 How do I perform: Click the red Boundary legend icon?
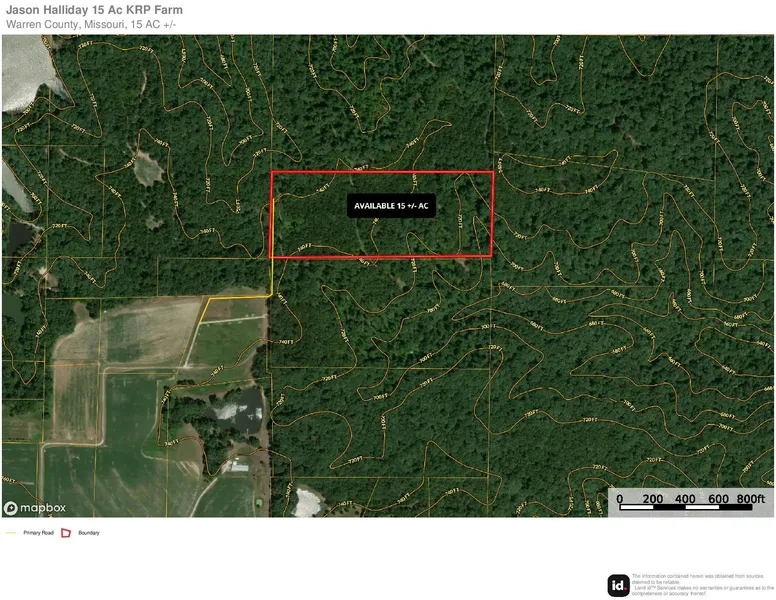66,533
